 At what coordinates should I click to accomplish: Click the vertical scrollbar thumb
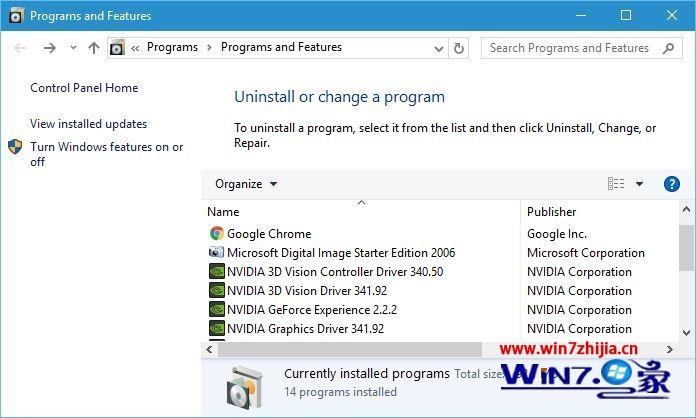point(686,248)
